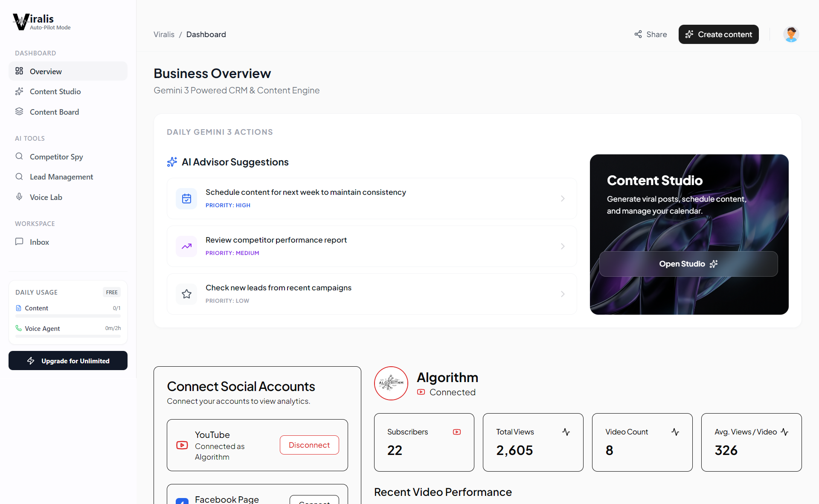Toggle the star on the leads suggestion
Image resolution: width=819 pixels, height=504 pixels.
click(186, 294)
